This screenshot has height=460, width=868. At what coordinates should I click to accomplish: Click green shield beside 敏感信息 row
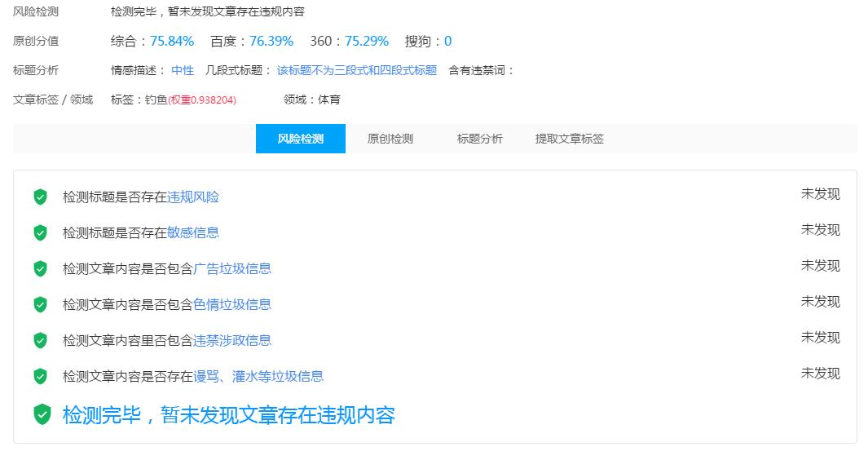tap(41, 232)
